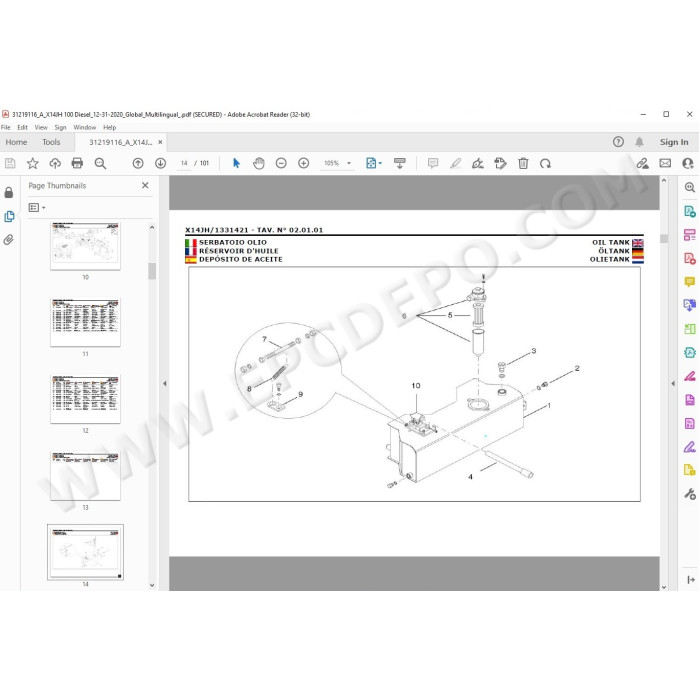Click the security lock sidebar icon
Viewport: 700px width, 700px height.
(9, 192)
